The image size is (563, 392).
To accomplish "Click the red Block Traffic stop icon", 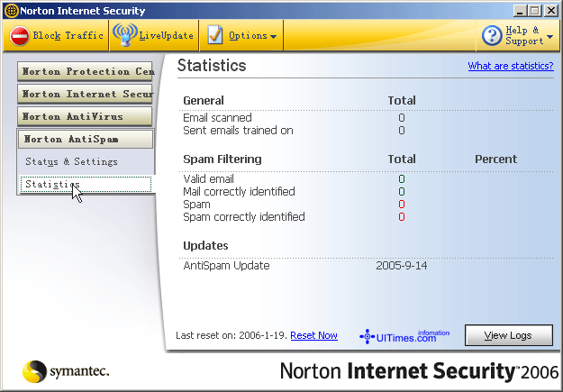I will pos(20,36).
